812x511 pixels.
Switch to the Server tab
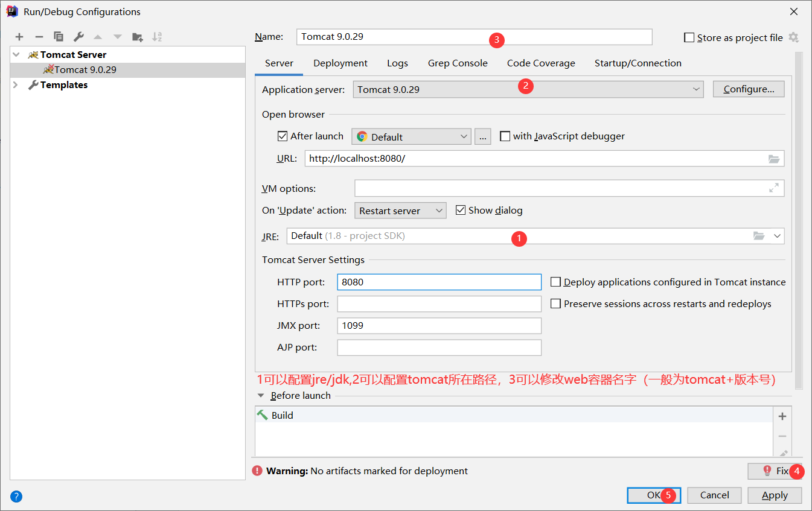click(279, 63)
